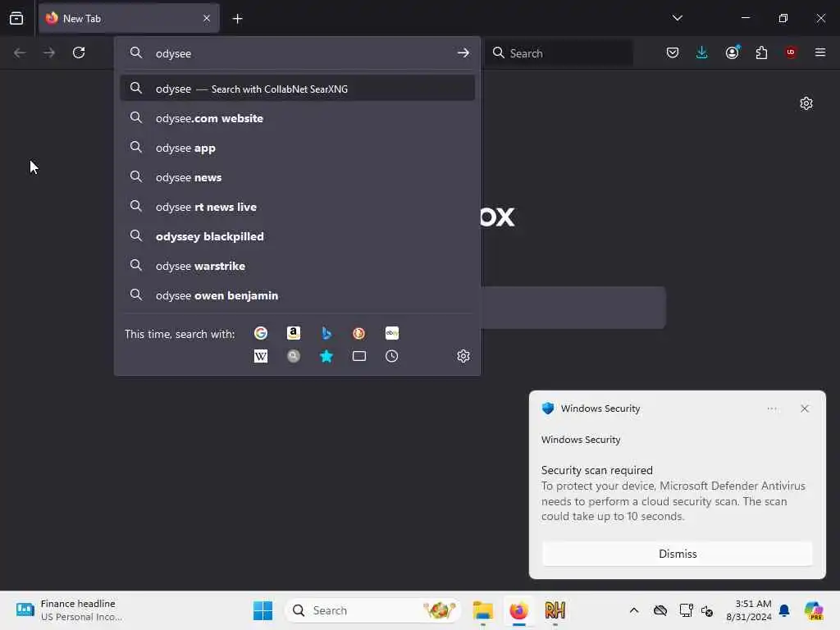The image size is (840, 630).
Task: Search this time with Wikipedia
Action: pyautogui.click(x=261, y=356)
